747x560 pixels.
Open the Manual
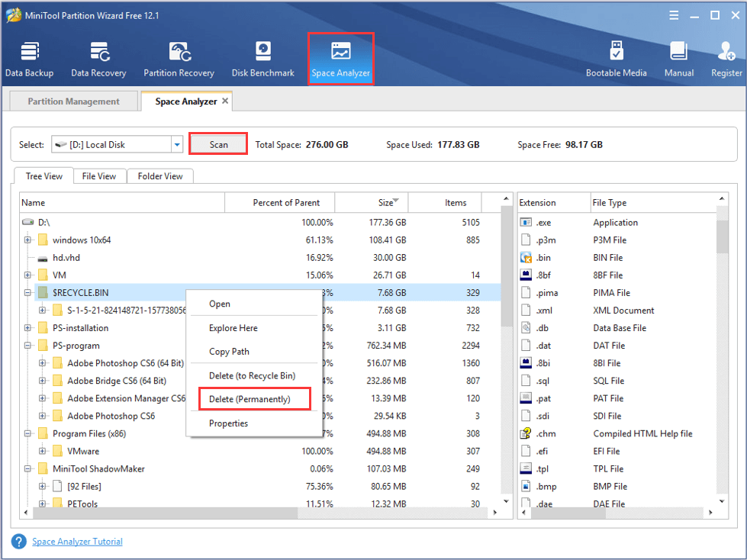(x=679, y=59)
